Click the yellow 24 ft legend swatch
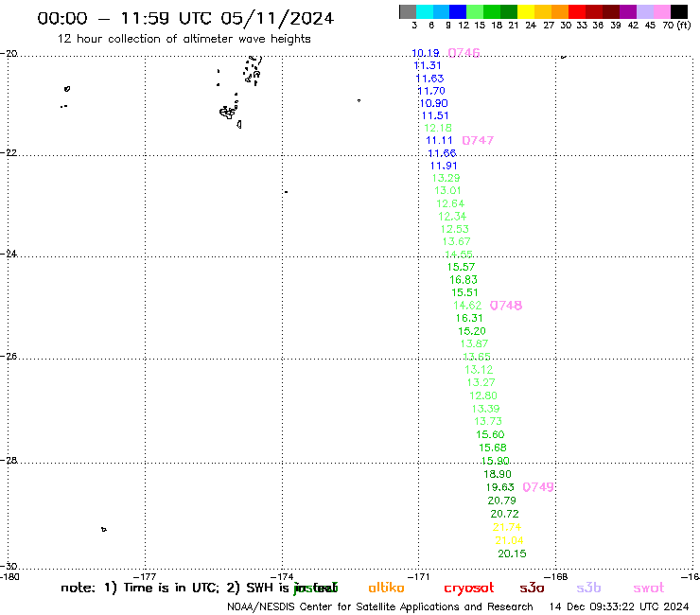This screenshot has height=615, width=700. [x=526, y=11]
